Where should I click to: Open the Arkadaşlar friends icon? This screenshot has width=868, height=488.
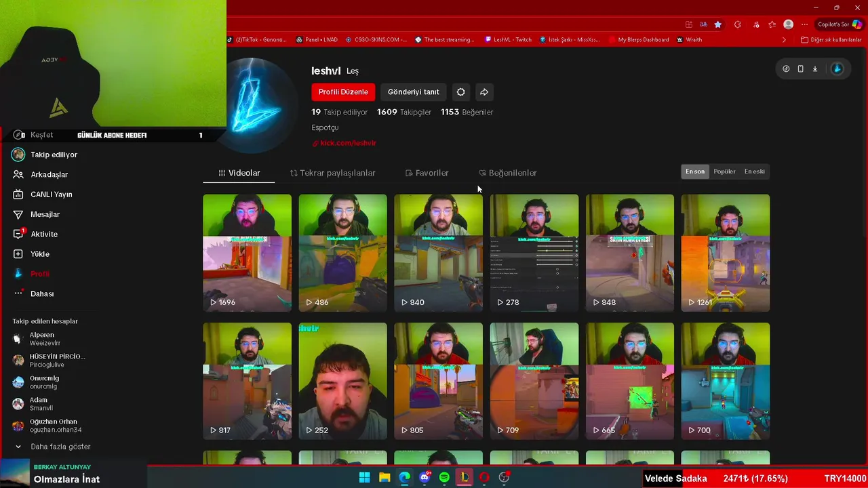point(18,174)
